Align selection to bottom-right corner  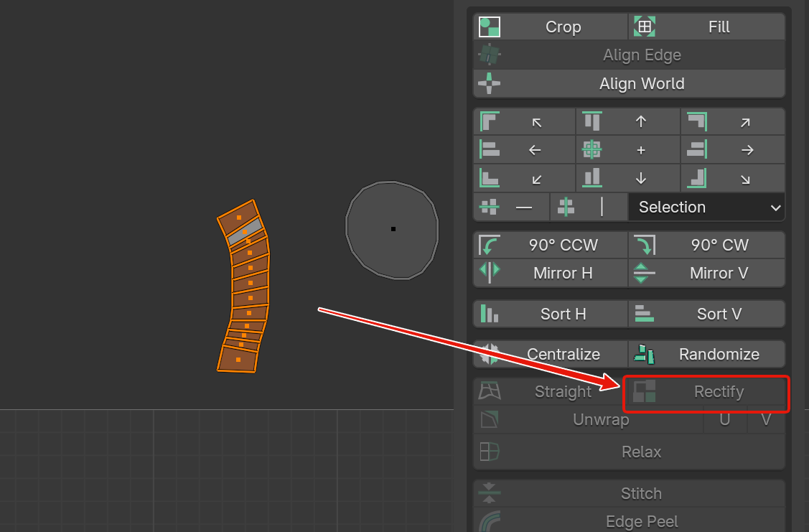click(732, 178)
